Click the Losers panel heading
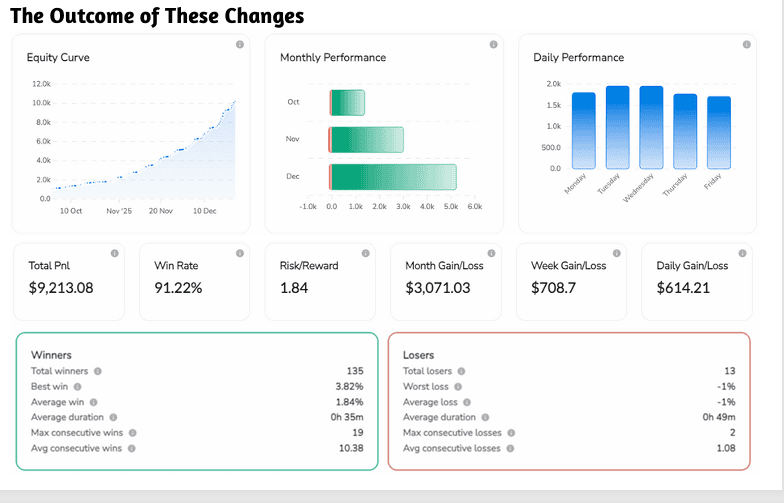 click(x=418, y=355)
